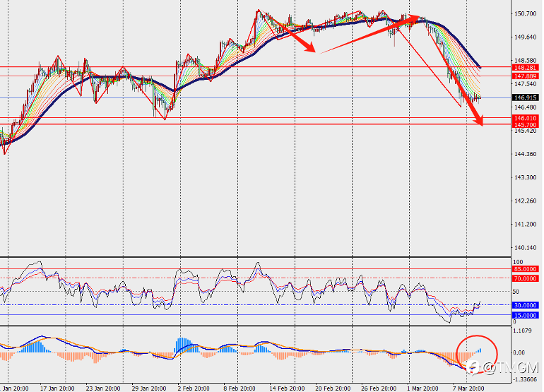The image size is (544, 392).
Task: Click the 146.010 support level label
Action: 525,118
